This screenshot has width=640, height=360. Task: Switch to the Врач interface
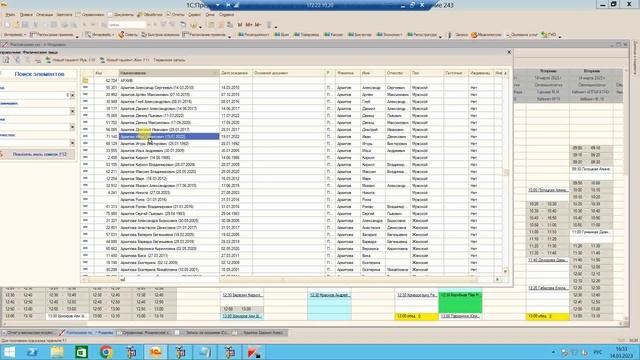click(282, 35)
